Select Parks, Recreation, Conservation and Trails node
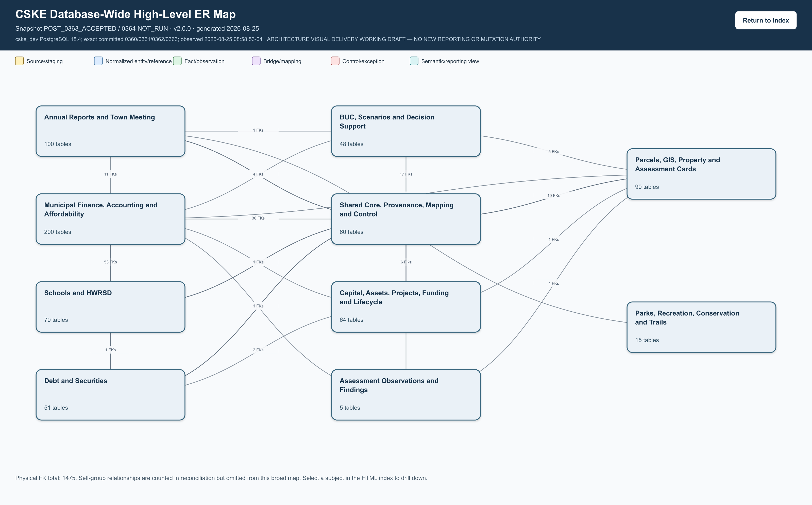812x505 pixels. 701,327
